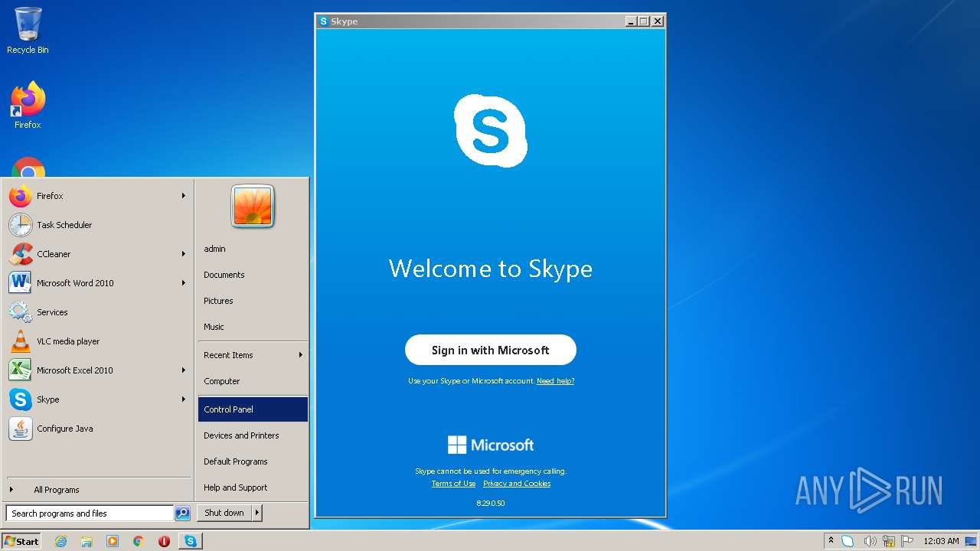This screenshot has width=980, height=551.
Task: Launch VLC media player icon
Action: click(21, 341)
